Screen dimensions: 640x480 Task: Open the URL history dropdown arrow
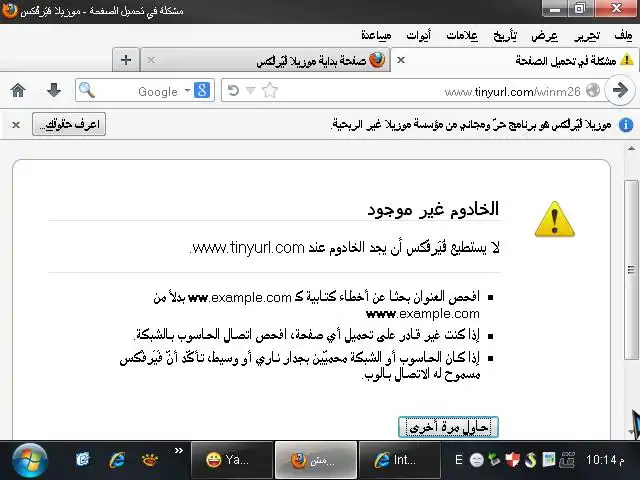coord(251,90)
